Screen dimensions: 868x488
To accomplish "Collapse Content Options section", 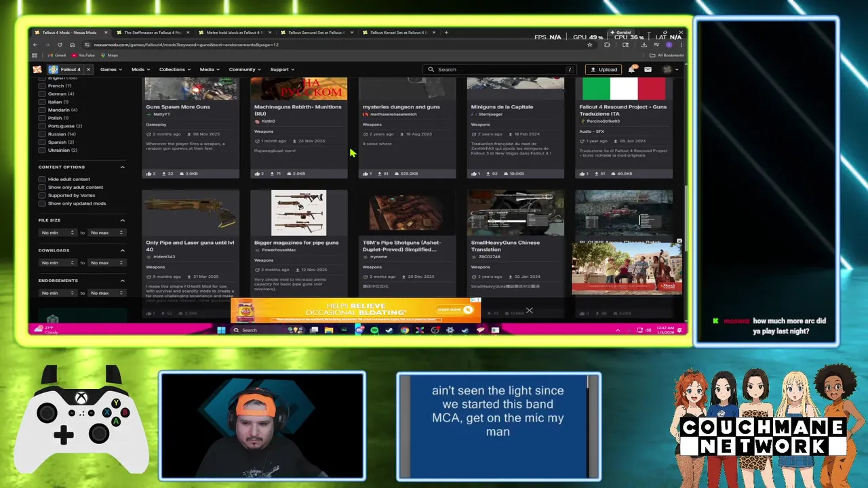I will pos(123,167).
